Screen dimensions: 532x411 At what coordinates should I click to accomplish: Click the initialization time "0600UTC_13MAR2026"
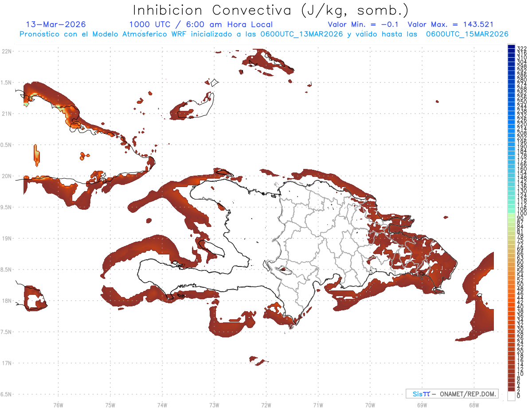click(301, 34)
